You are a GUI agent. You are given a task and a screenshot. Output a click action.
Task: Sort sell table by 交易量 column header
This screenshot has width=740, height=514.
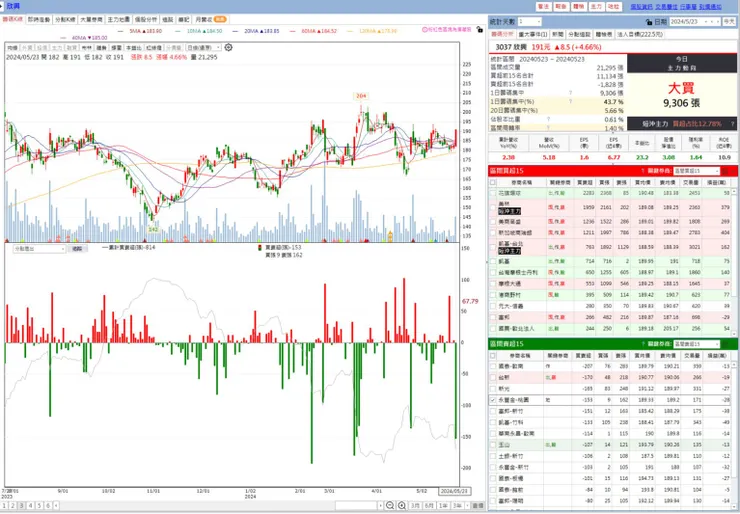coord(691,355)
